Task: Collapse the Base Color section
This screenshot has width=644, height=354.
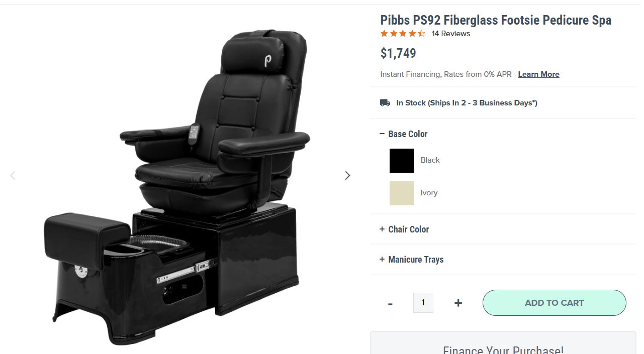Action: tap(404, 134)
